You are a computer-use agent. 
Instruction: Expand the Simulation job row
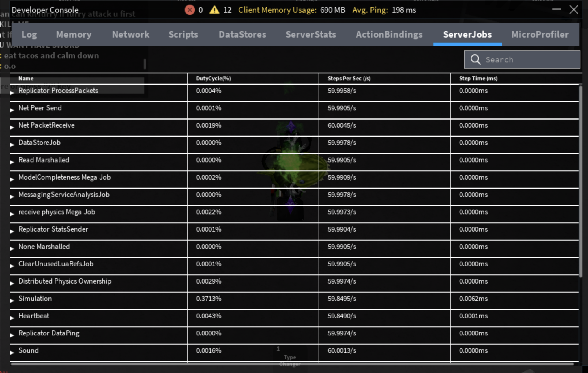(x=12, y=301)
